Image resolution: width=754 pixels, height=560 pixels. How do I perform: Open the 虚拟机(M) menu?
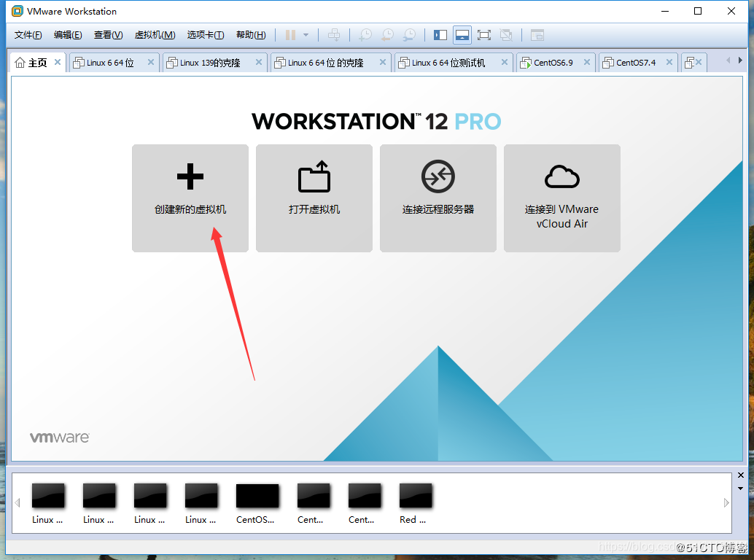click(x=155, y=34)
